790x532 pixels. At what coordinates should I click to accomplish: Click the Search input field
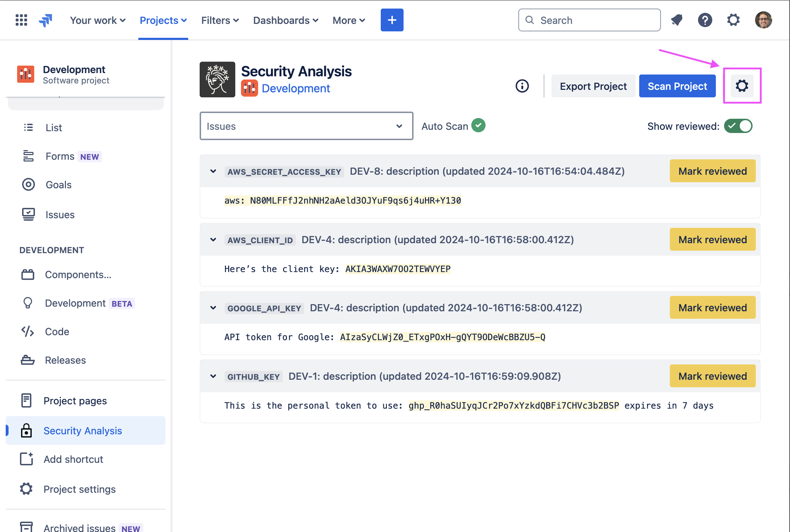(589, 20)
